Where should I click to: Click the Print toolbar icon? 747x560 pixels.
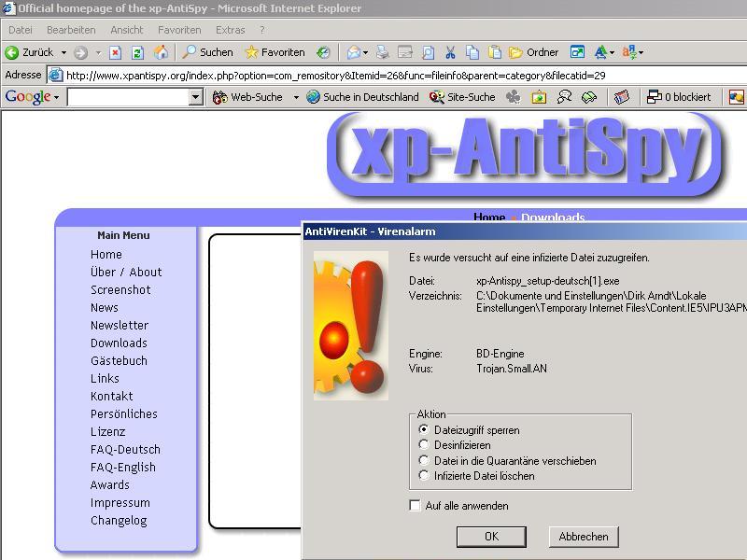(383, 52)
